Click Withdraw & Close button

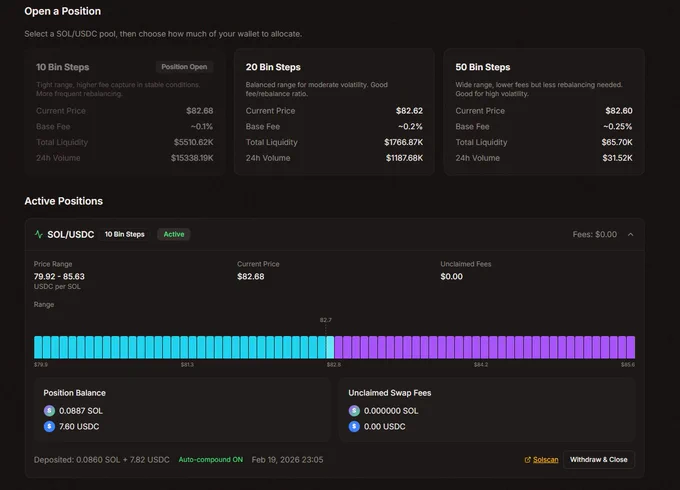[x=598, y=460]
